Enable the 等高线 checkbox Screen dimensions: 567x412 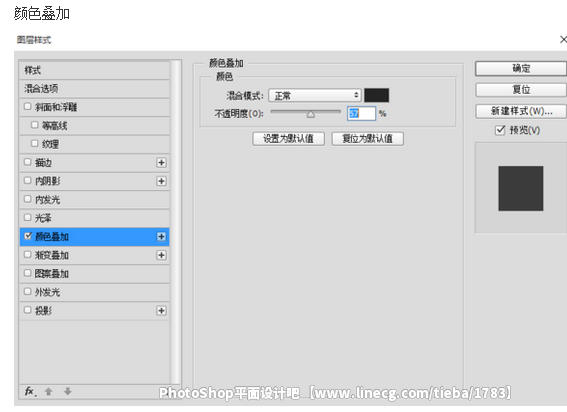click(35, 125)
